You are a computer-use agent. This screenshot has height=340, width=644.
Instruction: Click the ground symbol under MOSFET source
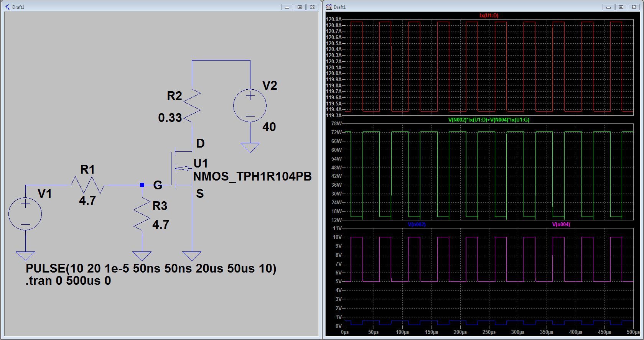click(x=192, y=256)
